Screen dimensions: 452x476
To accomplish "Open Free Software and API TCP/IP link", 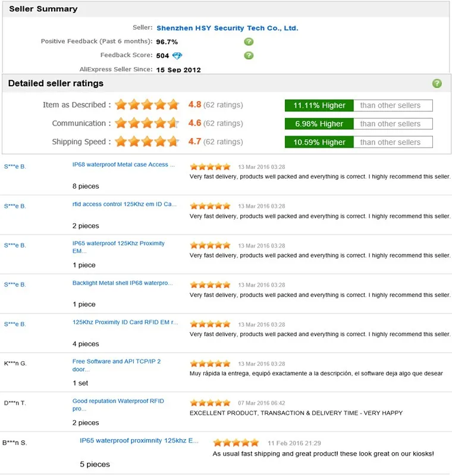I will [117, 365].
